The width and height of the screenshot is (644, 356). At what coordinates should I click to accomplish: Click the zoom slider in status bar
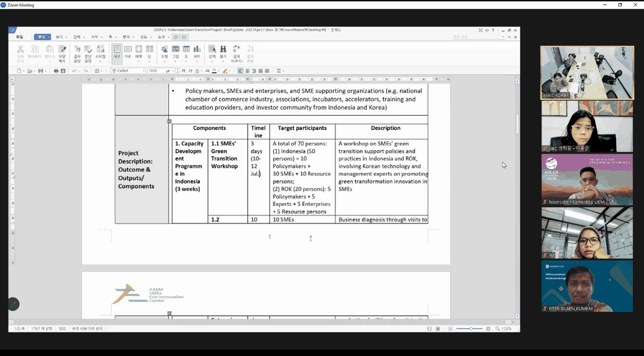(x=471, y=328)
